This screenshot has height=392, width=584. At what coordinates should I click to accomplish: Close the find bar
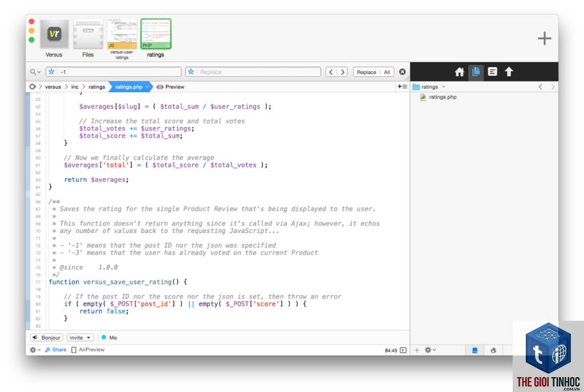[402, 72]
